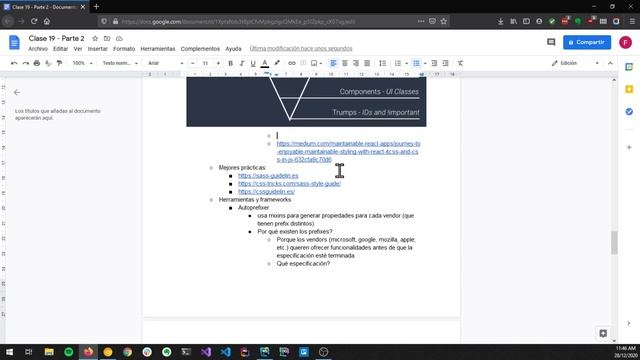Open the paragraph style dropdown
The height and width of the screenshot is (360, 640).
point(120,63)
